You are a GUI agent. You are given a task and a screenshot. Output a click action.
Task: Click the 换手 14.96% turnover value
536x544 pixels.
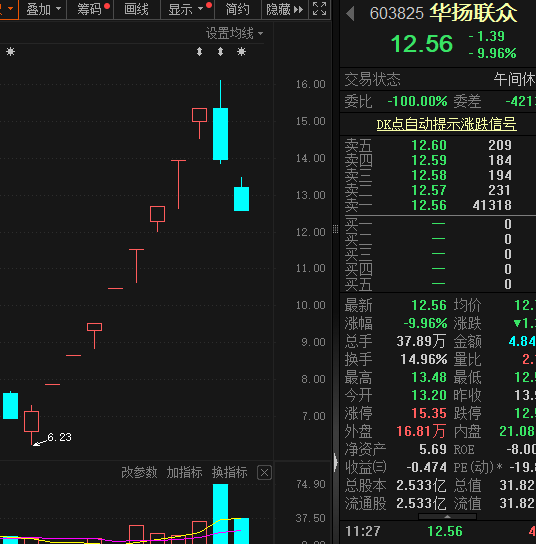pyautogui.click(x=424, y=359)
